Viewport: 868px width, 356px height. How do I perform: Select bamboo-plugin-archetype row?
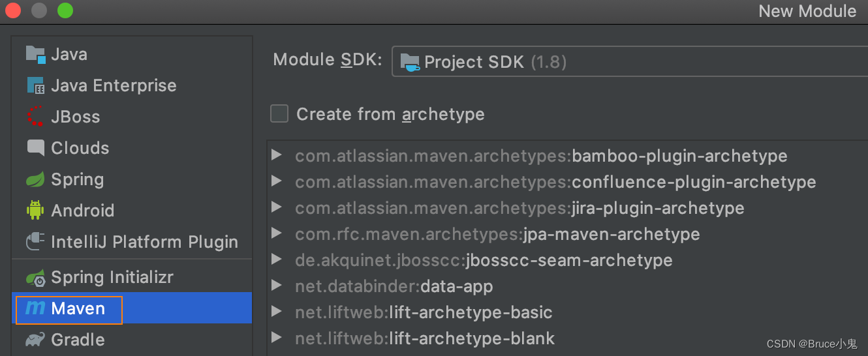pyautogui.click(x=567, y=156)
